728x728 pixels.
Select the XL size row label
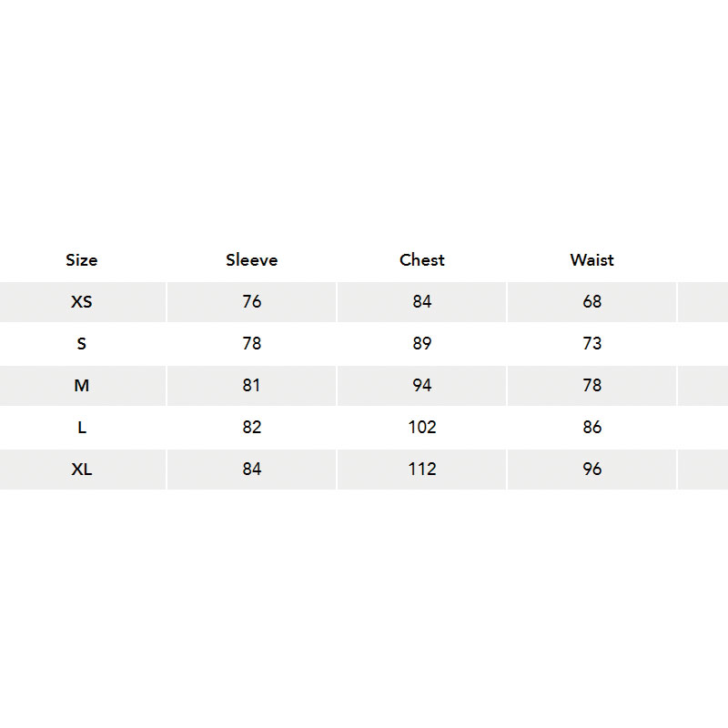click(82, 469)
